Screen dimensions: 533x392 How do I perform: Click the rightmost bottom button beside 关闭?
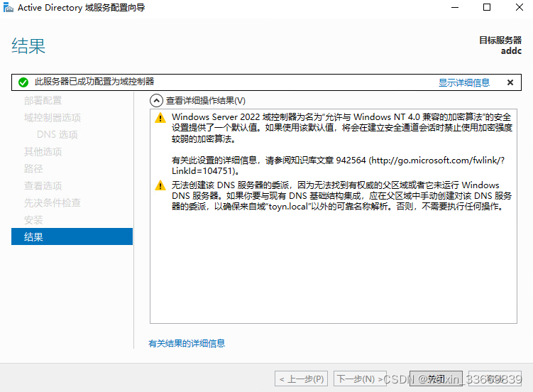(x=495, y=379)
